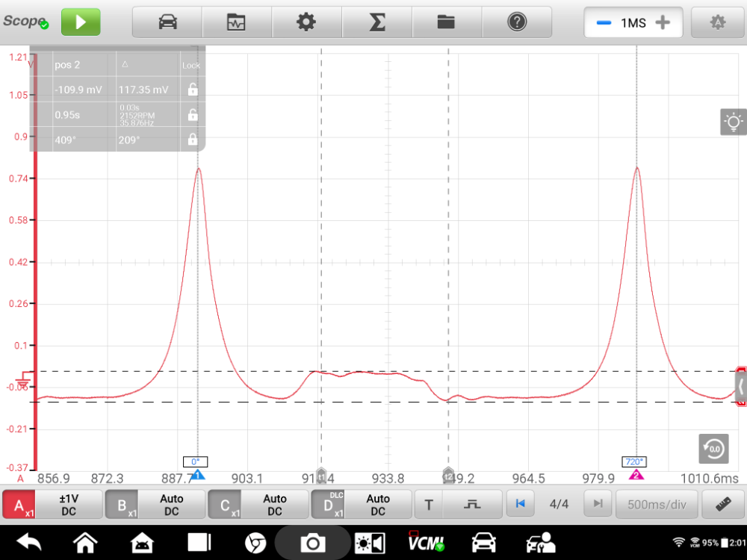Viewport: 747px width, 560px height.
Task: Open the trigger T settings
Action: (429, 505)
